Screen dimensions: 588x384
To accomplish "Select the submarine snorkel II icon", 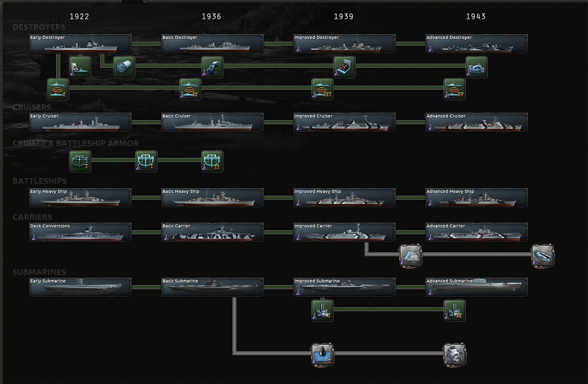I will tap(454, 311).
